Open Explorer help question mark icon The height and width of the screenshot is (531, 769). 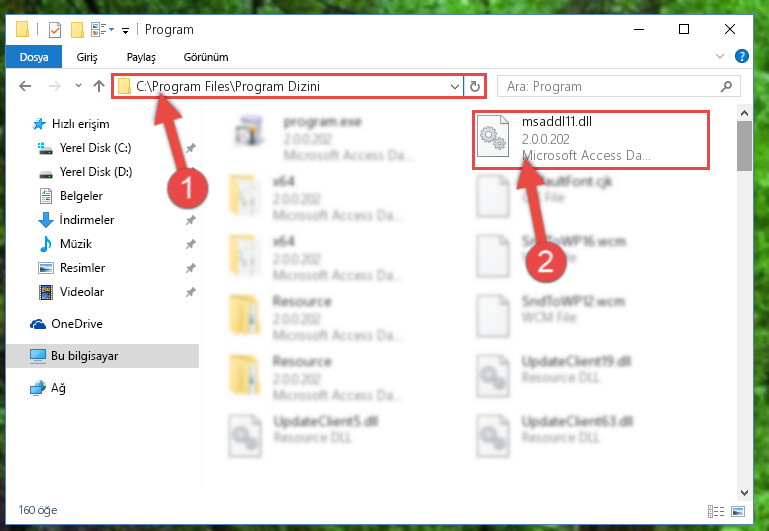click(742, 56)
